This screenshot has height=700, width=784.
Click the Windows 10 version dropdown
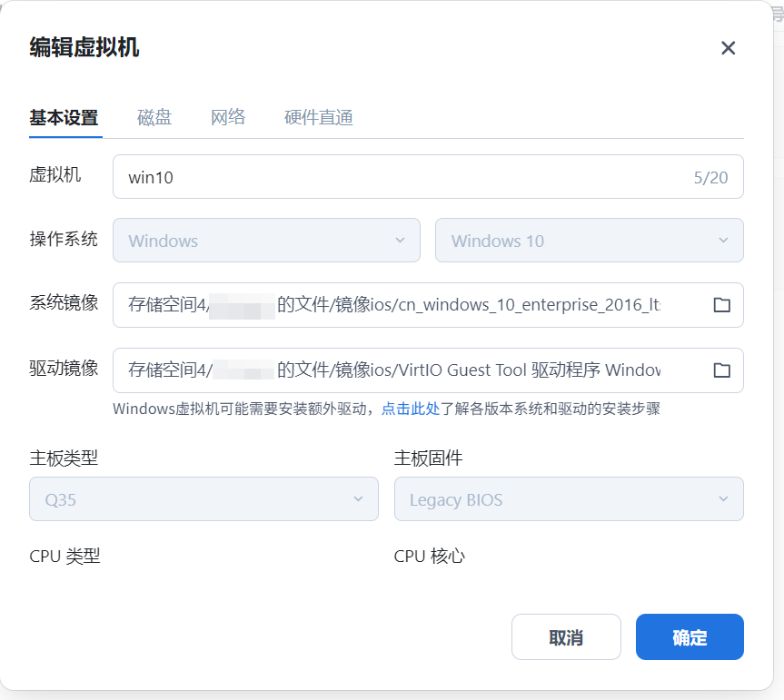pyautogui.click(x=589, y=241)
